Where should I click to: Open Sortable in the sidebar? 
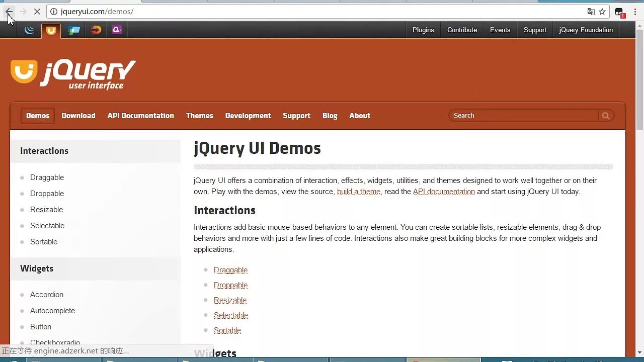[44, 242]
